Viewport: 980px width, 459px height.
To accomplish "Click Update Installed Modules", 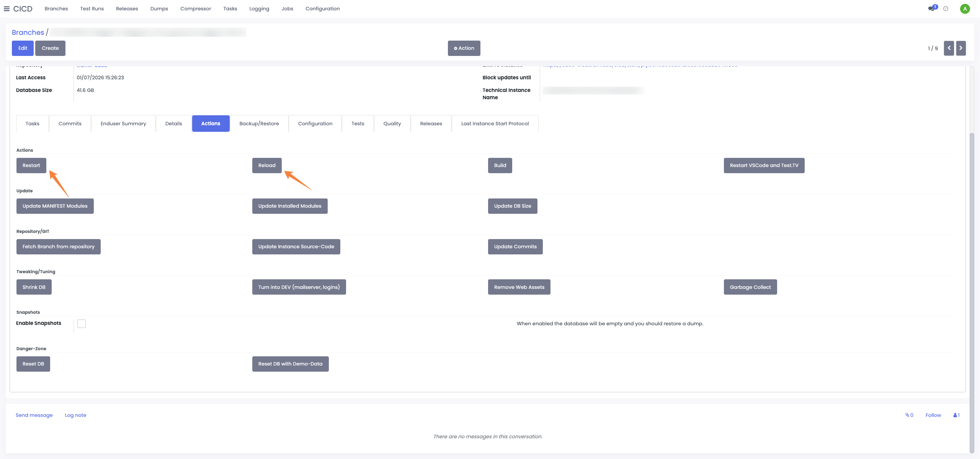I will point(290,206).
